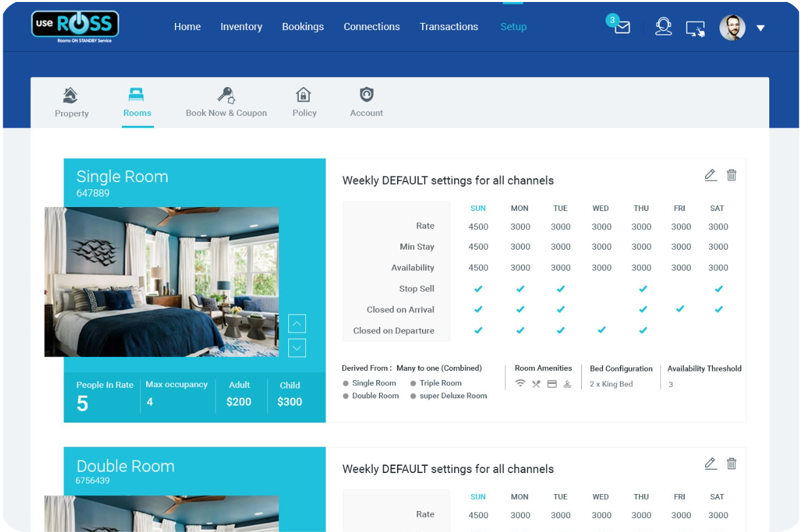Toggle Single Room Closed on Arrival for Tuesday
The width and height of the screenshot is (804, 532).
pyautogui.click(x=560, y=309)
